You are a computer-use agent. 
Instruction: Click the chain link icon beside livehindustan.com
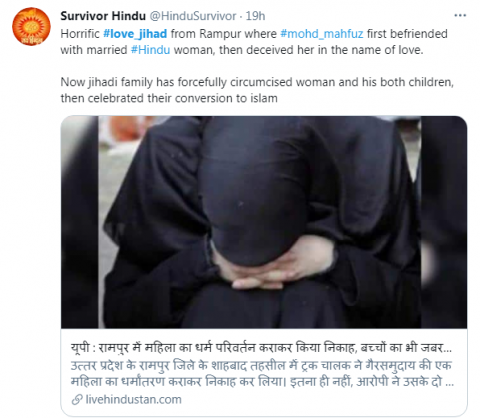click(77, 399)
